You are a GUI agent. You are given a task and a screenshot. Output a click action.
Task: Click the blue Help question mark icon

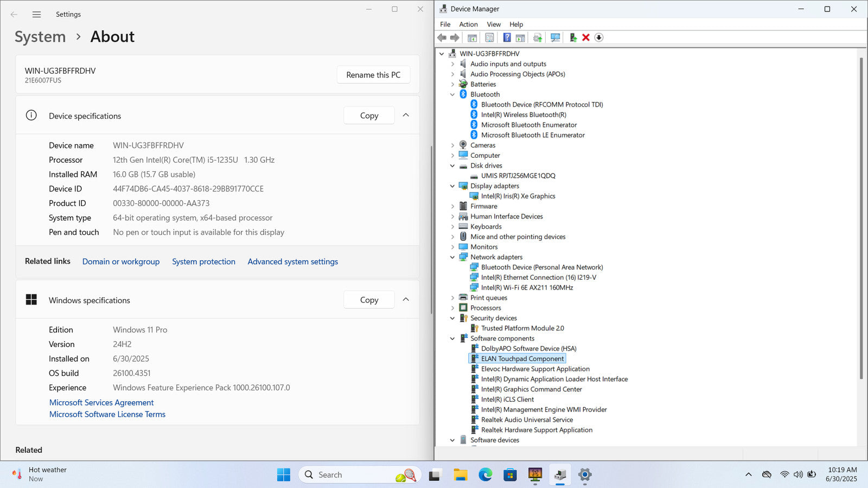point(507,37)
